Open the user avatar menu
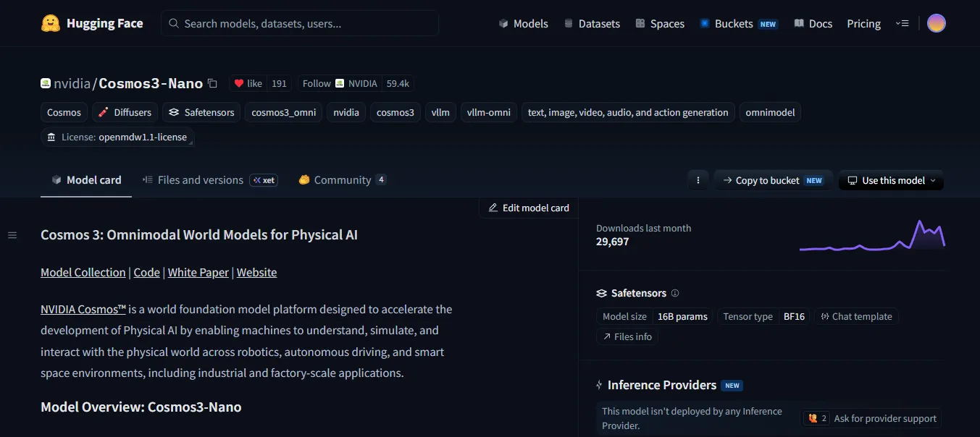This screenshot has height=437, width=980. click(x=937, y=23)
